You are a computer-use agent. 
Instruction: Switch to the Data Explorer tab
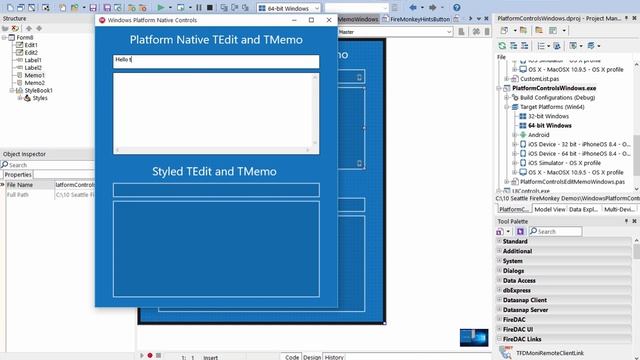tap(584, 209)
